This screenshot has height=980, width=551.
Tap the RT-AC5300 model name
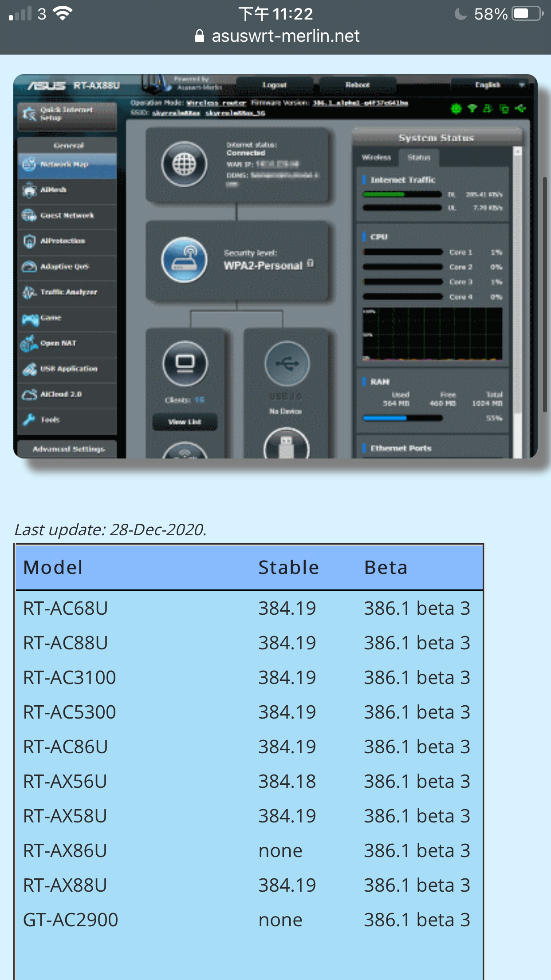(x=70, y=712)
